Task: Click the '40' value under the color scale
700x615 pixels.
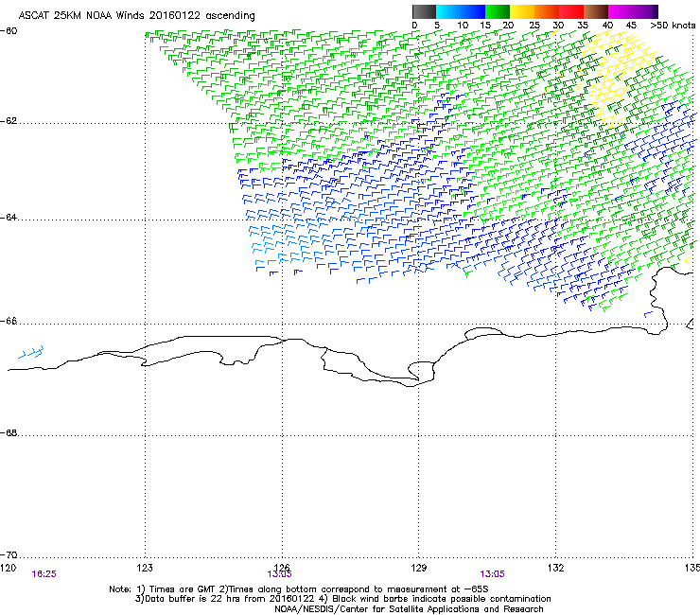Action: point(607,26)
